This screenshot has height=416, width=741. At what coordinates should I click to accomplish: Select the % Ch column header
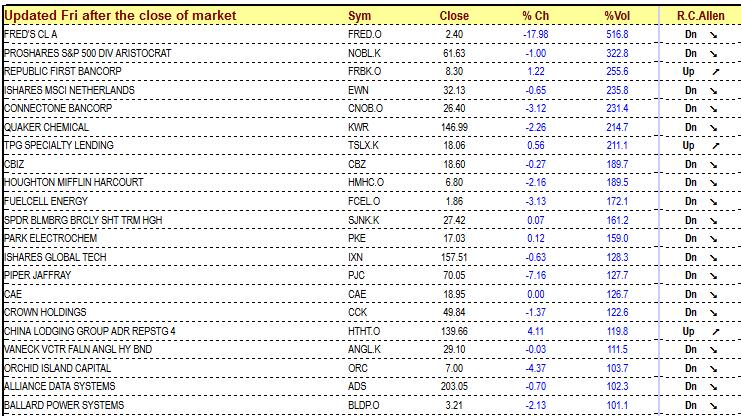coord(535,16)
